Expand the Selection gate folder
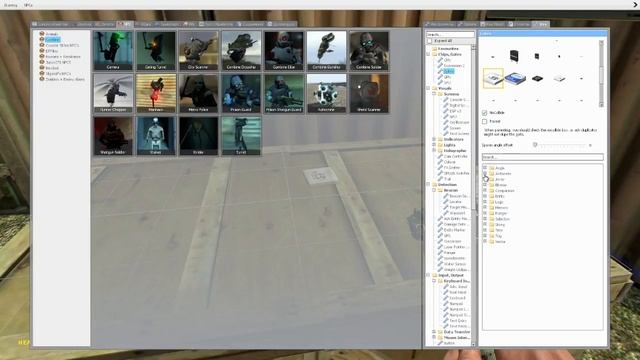The height and width of the screenshot is (360, 640). tap(485, 219)
